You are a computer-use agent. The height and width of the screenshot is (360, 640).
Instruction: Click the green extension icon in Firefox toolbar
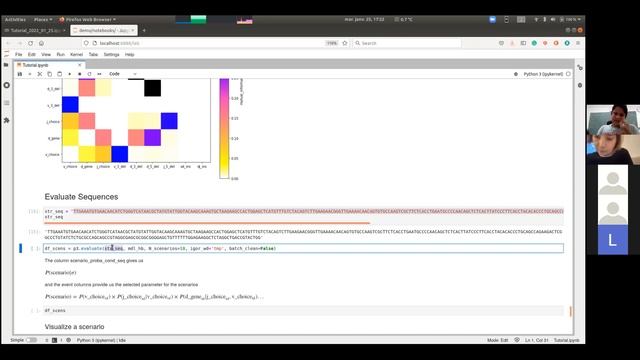534,43
